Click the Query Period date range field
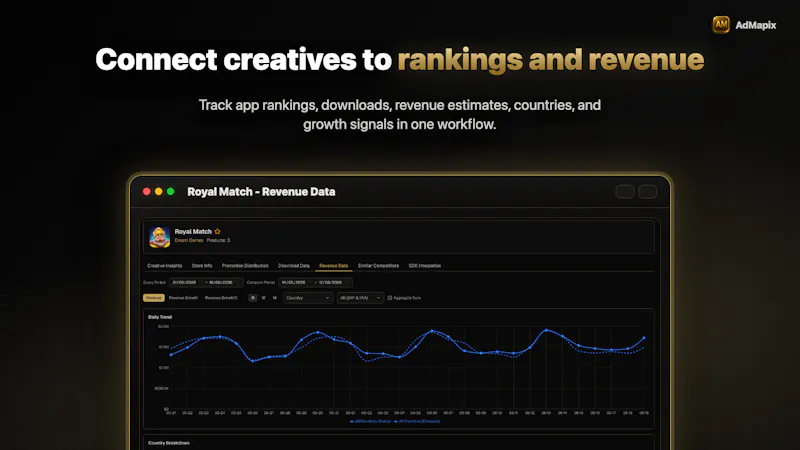 (x=206, y=282)
